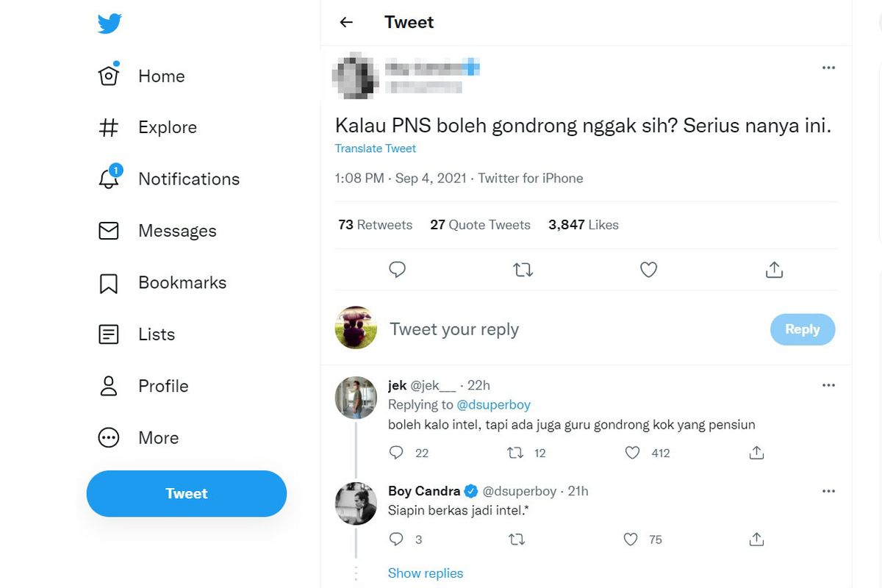View saved tweets via Bookmarks icon

pos(108,282)
